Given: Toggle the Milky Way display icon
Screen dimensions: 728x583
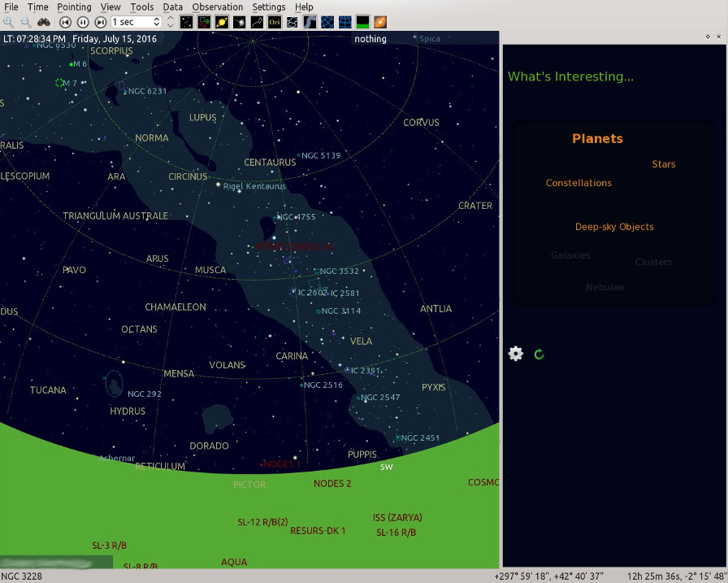Looking at the screenshot, I should pyautogui.click(x=310, y=22).
